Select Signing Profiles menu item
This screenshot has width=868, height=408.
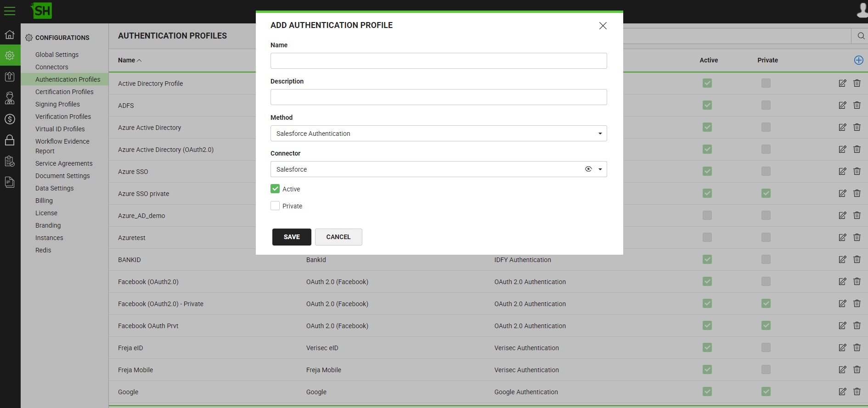click(x=57, y=104)
